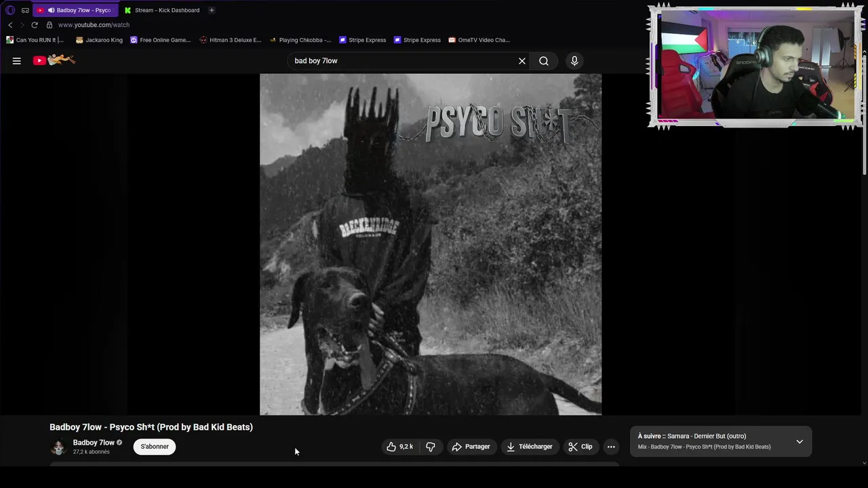This screenshot has height=488, width=868.
Task: Open the Badboy 7low channel avatar
Action: [58, 447]
